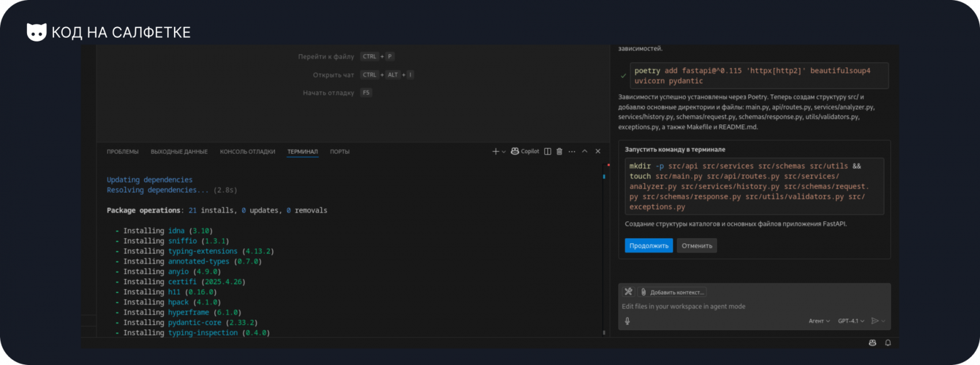
Task: Open notifications bell in the status bar
Action: point(888,343)
